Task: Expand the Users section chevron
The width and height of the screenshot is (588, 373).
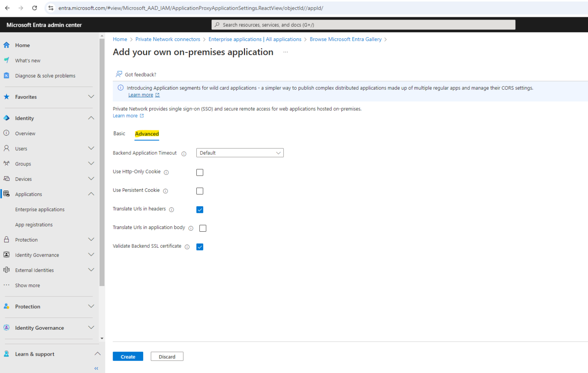Action: [x=91, y=149]
